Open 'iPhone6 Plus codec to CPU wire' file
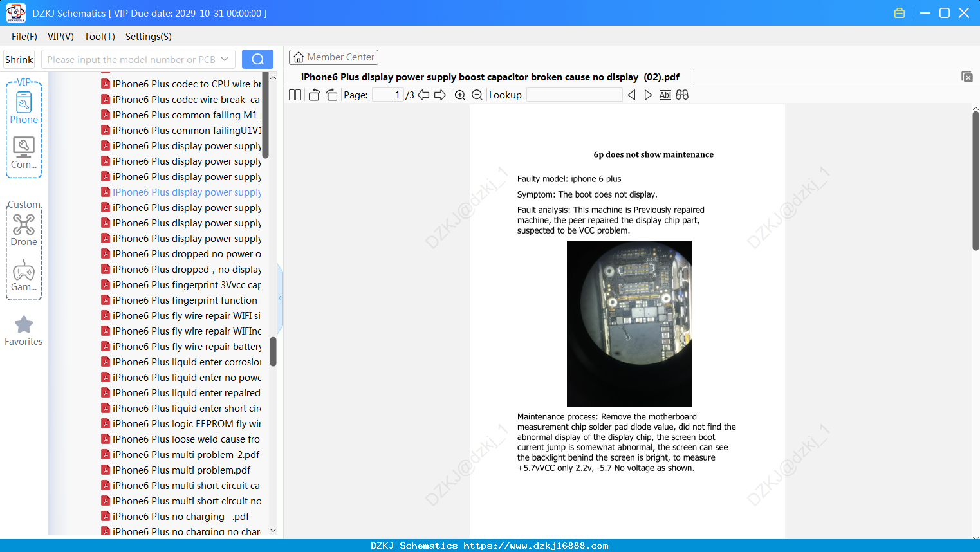 [181, 84]
